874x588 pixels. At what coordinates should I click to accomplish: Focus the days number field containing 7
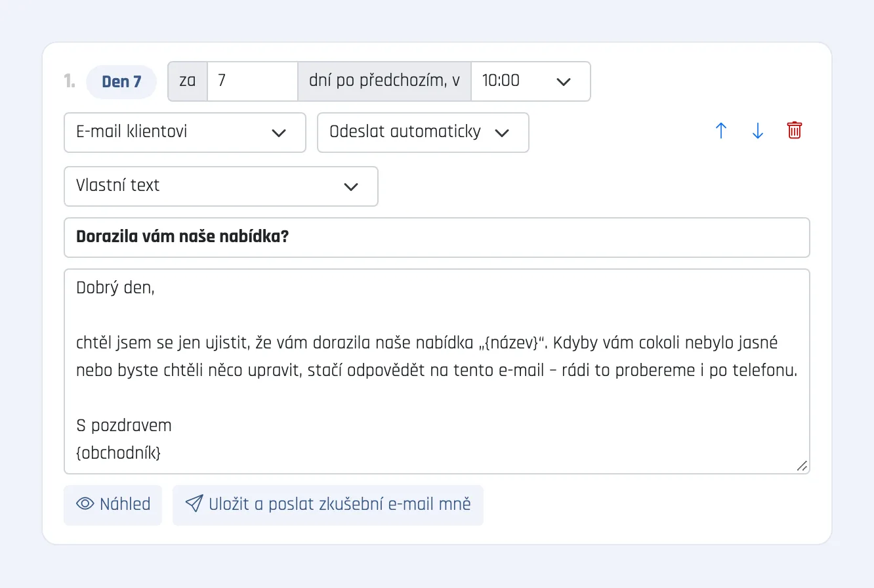253,81
